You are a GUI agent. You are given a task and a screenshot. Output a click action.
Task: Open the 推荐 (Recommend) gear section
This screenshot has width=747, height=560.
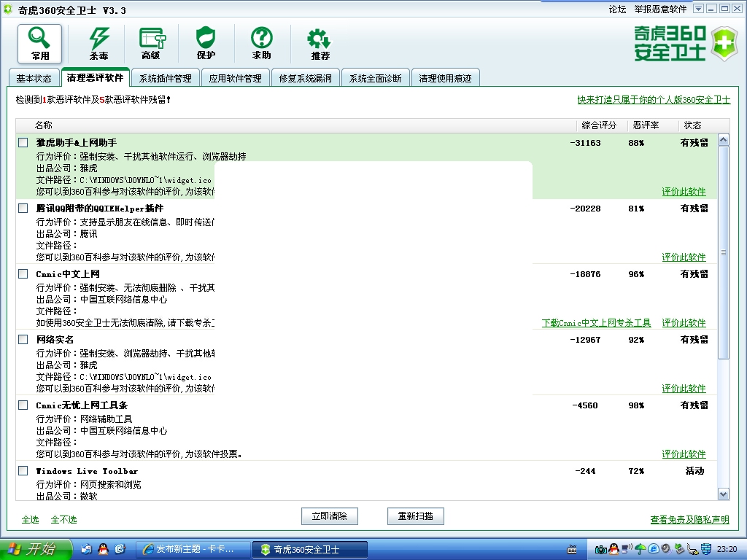pyautogui.click(x=320, y=44)
